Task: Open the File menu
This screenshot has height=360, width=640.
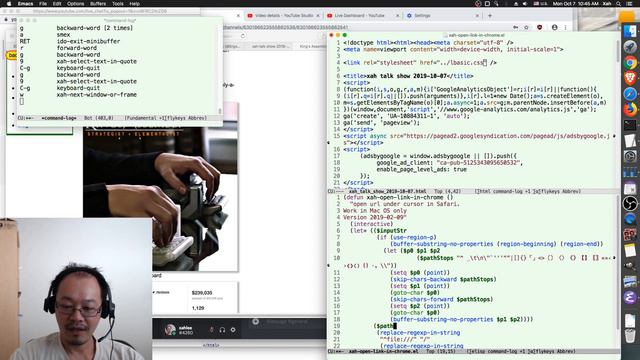Action: [43, 4]
